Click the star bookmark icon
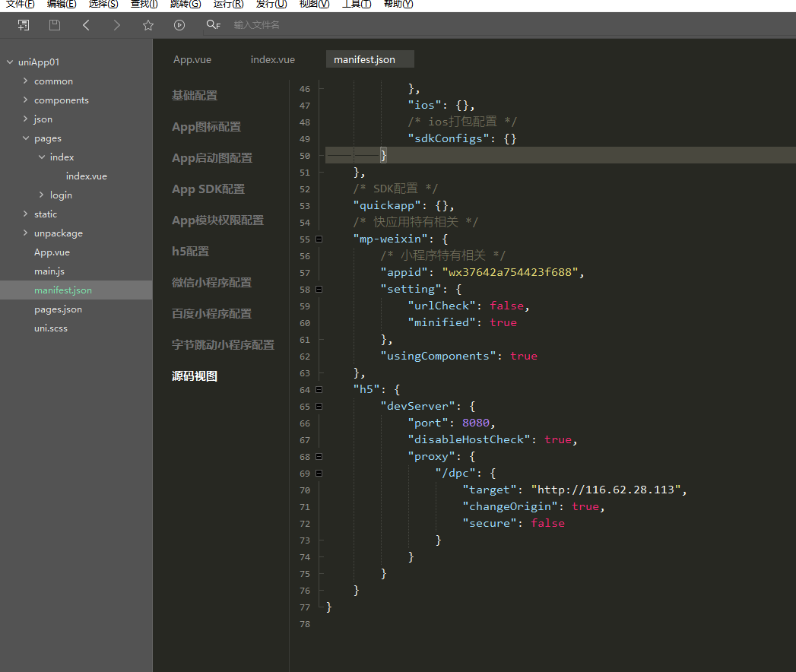This screenshot has width=796, height=672. pyautogui.click(x=148, y=25)
